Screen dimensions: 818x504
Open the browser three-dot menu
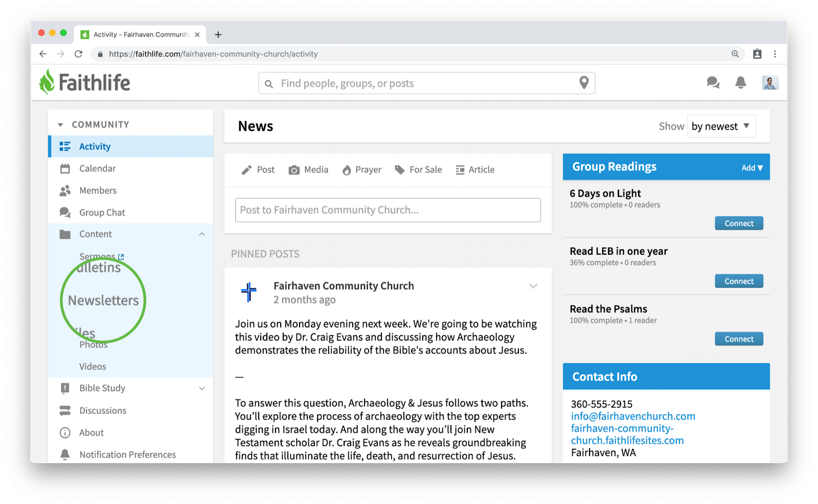[775, 54]
